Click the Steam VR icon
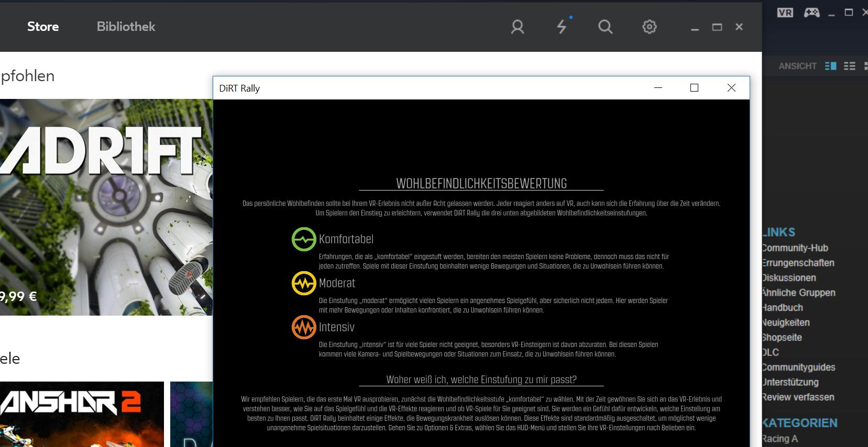Screen dimensions: 868x447 [x=785, y=13]
